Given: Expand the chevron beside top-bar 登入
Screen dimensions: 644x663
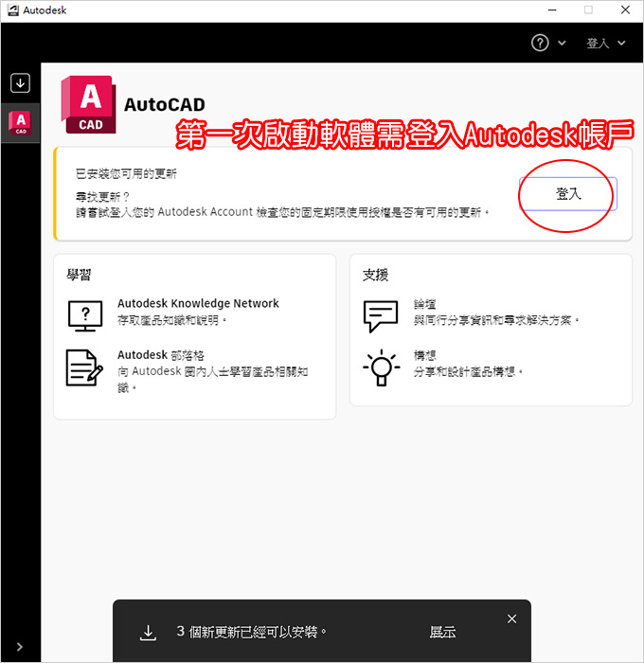Looking at the screenshot, I should 621,43.
